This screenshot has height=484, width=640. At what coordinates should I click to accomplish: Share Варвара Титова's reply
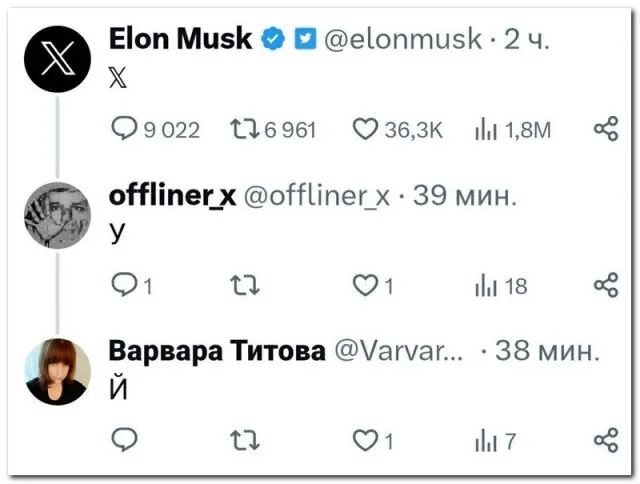pos(606,439)
